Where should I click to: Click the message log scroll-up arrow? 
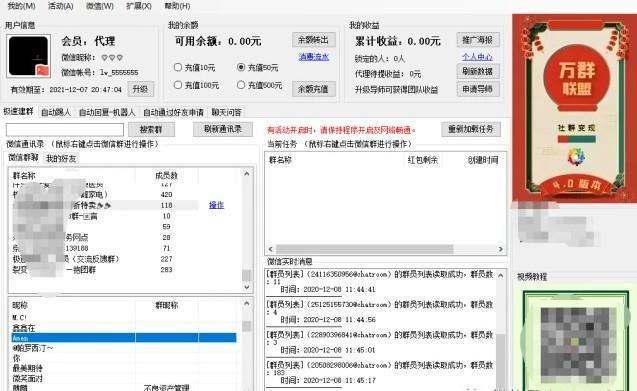(x=500, y=276)
